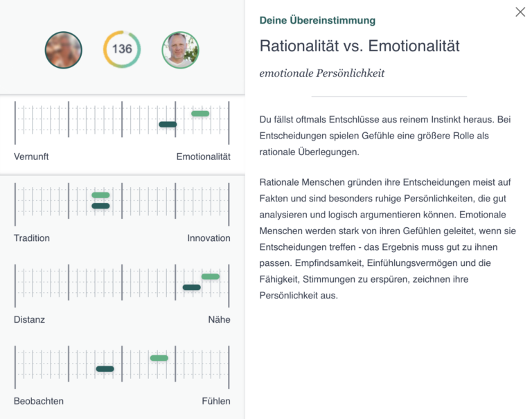Click dark green marker on Beobachten–Fühlen scale
The image size is (532, 419).
(105, 368)
